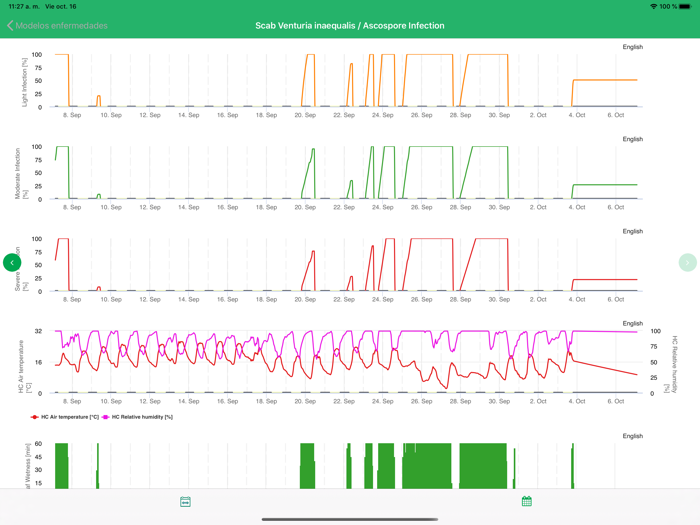Viewport: 700px width, 525px height.
Task: Tap the green left arrow circle
Action: point(12,262)
